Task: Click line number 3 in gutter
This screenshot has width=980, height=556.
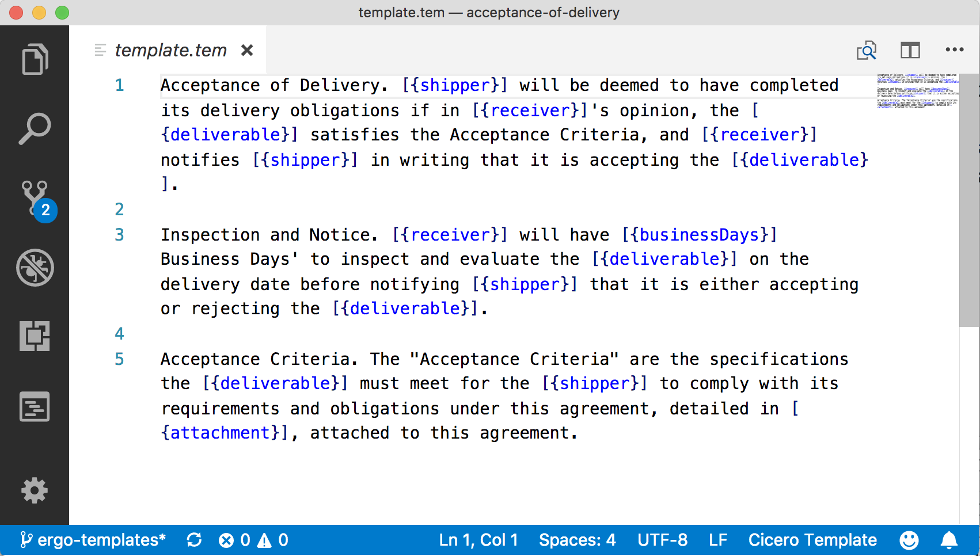Action: pos(119,235)
